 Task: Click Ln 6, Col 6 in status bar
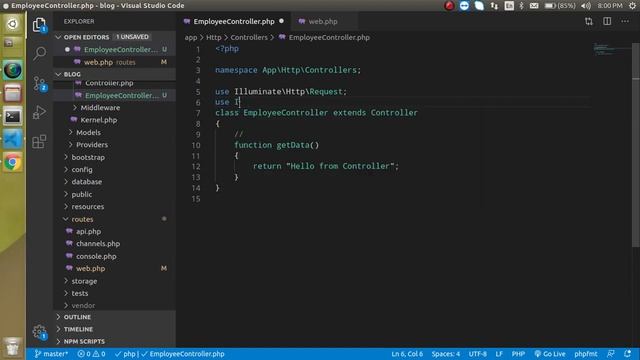pos(407,354)
